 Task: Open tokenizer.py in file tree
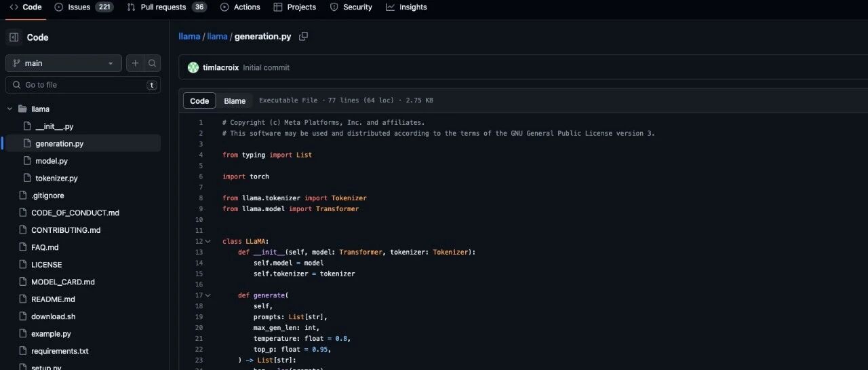(x=56, y=178)
